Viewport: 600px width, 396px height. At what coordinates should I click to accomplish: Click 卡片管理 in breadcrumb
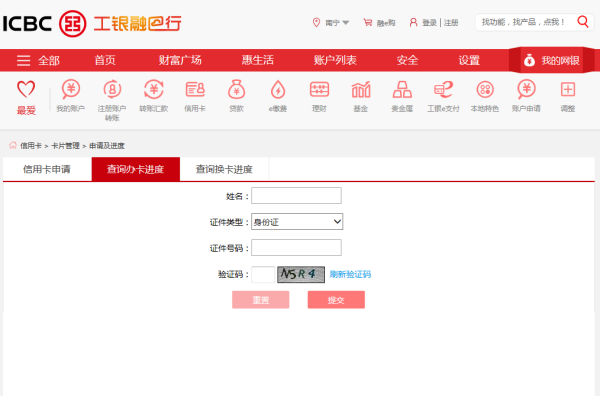coord(65,145)
